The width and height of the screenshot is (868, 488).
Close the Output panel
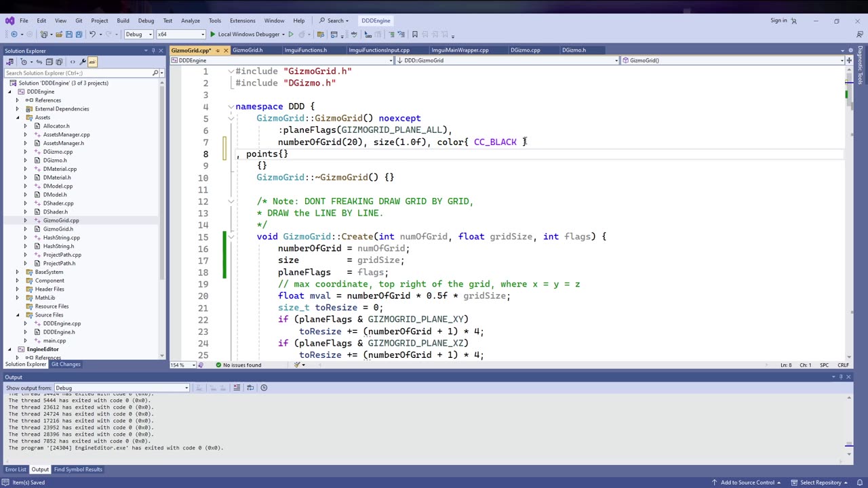tap(848, 377)
